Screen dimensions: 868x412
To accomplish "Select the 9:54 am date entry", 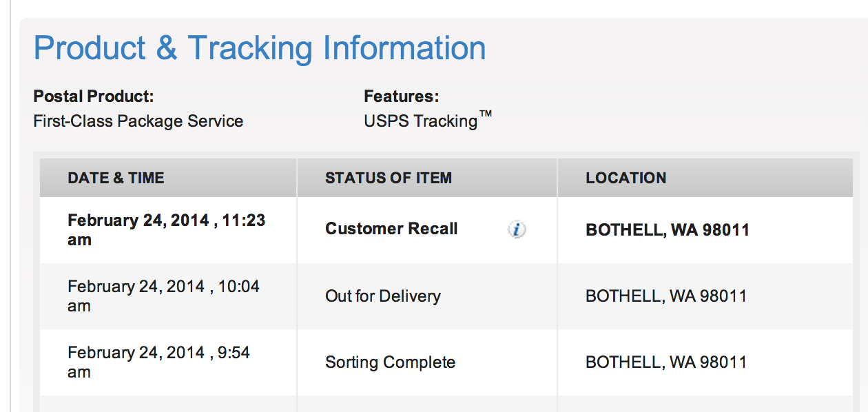I will (158, 362).
